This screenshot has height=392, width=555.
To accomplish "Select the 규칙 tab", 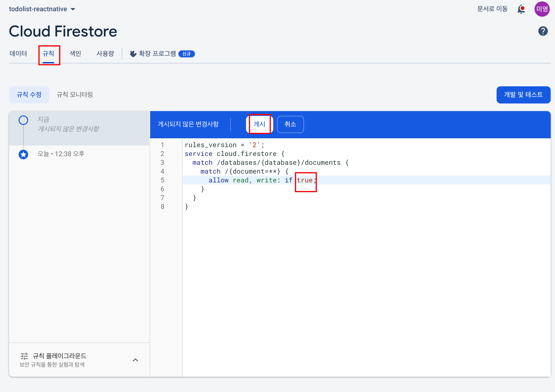I will (x=48, y=53).
